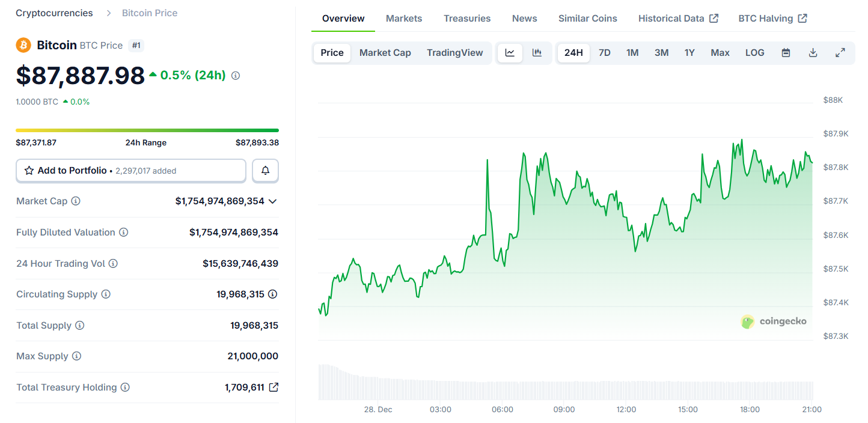Select the line chart view icon
Viewport: 868px width, 423px height.
click(509, 53)
